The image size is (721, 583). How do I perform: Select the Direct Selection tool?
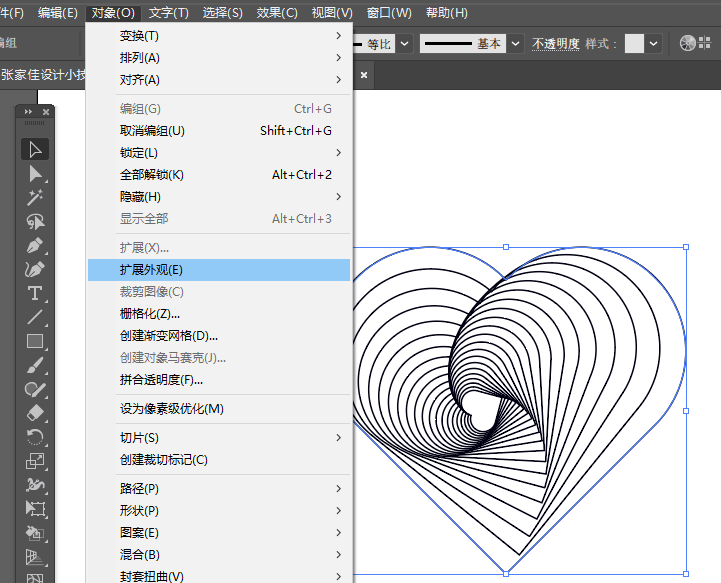click(x=35, y=174)
